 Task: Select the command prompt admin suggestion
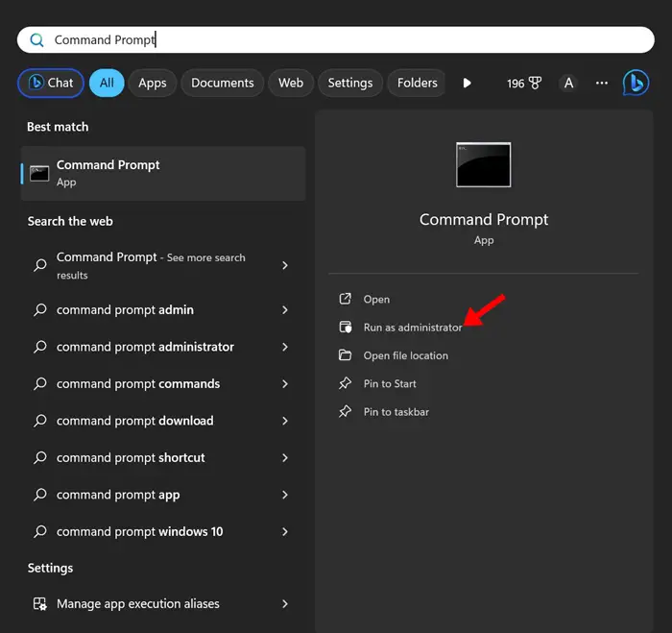163,309
